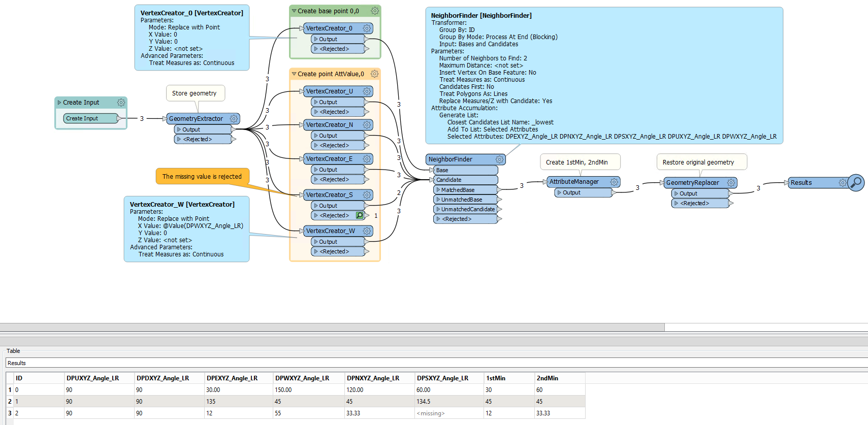Open VertexCreator_S gear settings
This screenshot has width=868, height=425.
pyautogui.click(x=367, y=195)
